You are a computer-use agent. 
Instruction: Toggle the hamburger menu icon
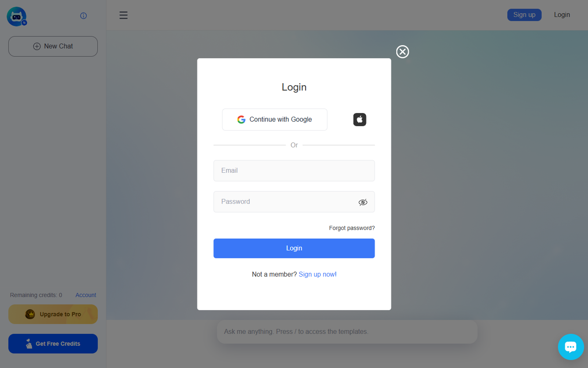coord(123,15)
